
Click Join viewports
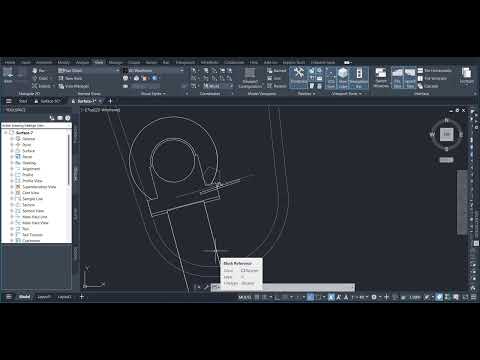pos(274,78)
